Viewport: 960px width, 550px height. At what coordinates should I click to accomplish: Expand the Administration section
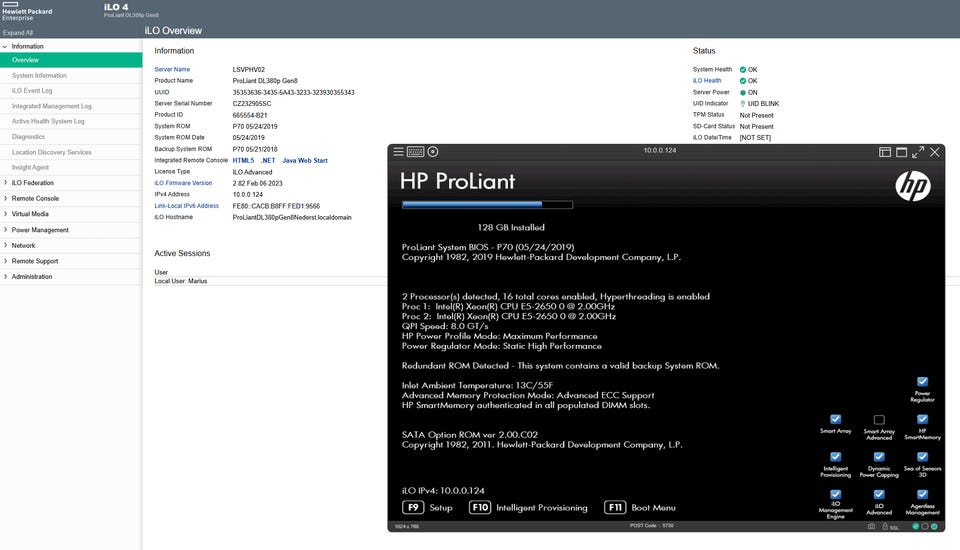point(5,276)
